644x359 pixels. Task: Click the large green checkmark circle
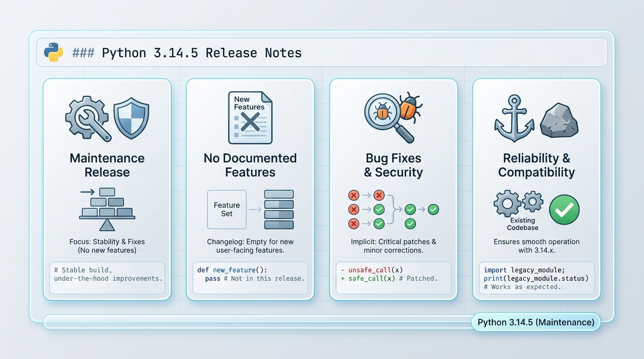pyautogui.click(x=564, y=209)
